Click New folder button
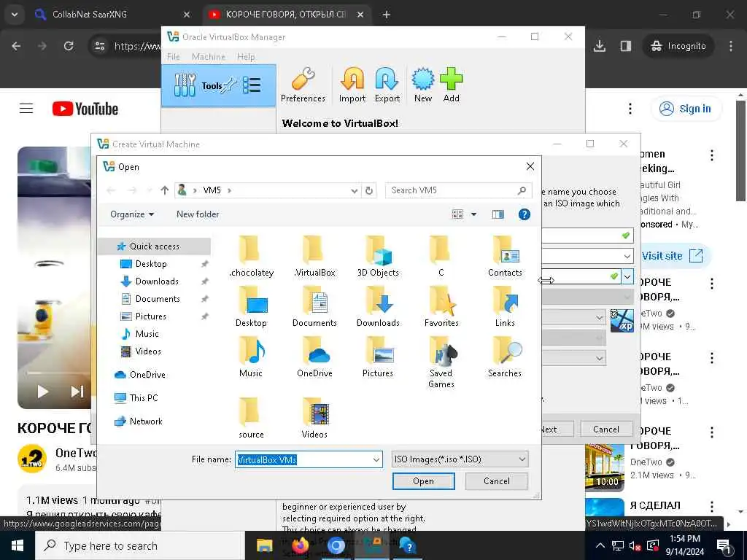 coord(198,214)
